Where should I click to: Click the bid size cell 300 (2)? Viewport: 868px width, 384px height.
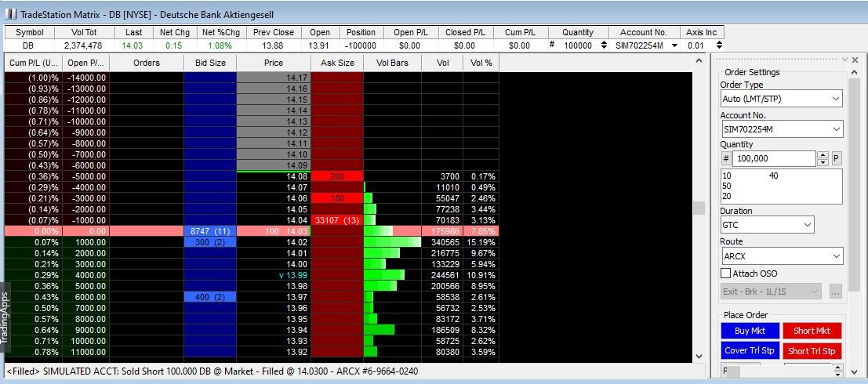pos(210,242)
